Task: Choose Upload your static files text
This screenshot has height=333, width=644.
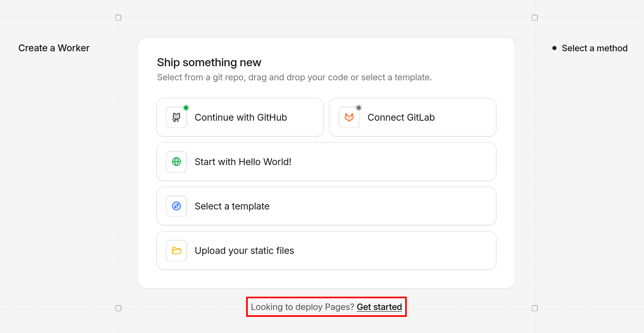Action: (244, 251)
